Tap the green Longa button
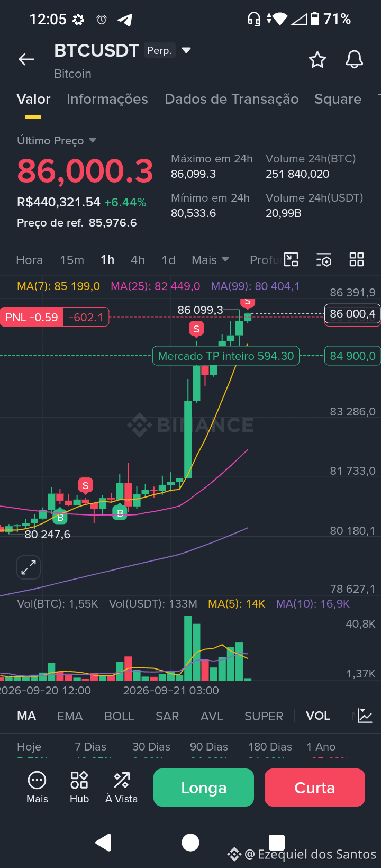The width and height of the screenshot is (381, 868). click(204, 788)
